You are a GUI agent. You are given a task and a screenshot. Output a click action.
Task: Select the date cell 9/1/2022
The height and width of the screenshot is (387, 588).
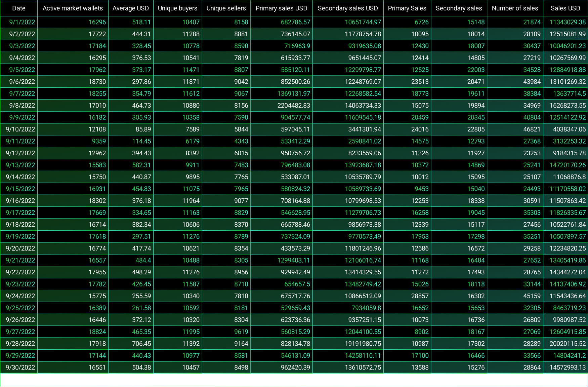point(19,22)
